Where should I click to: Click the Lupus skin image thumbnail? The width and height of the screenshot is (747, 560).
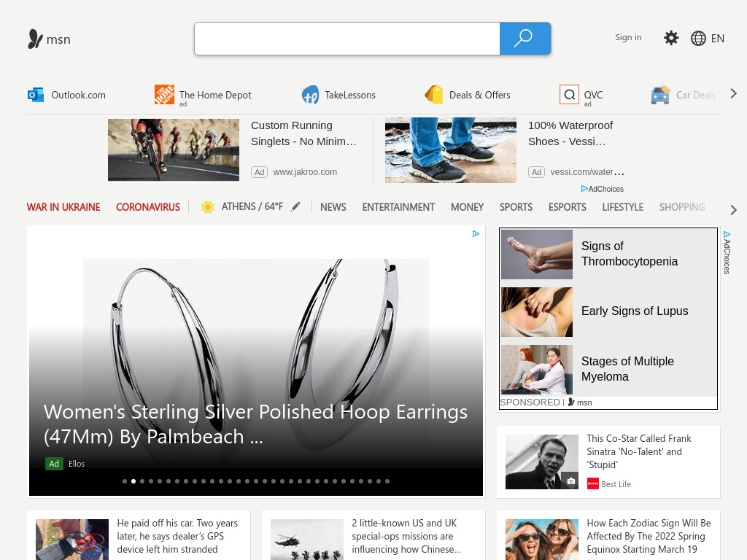coord(536,312)
